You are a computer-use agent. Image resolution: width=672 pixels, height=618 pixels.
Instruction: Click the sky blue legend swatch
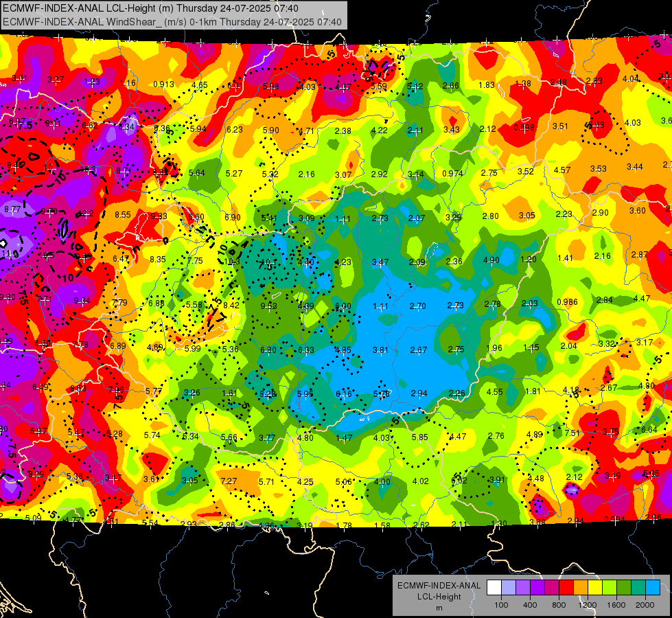[x=653, y=588]
